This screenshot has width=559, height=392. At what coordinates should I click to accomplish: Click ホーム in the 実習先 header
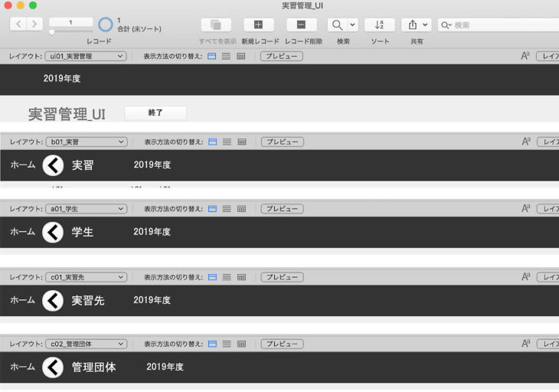pyautogui.click(x=22, y=300)
